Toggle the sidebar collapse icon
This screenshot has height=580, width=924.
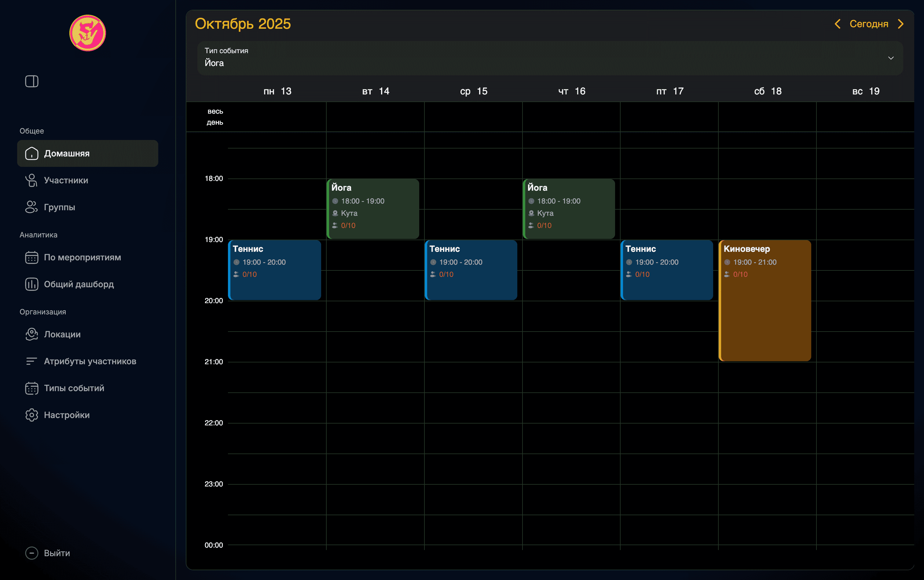31,81
